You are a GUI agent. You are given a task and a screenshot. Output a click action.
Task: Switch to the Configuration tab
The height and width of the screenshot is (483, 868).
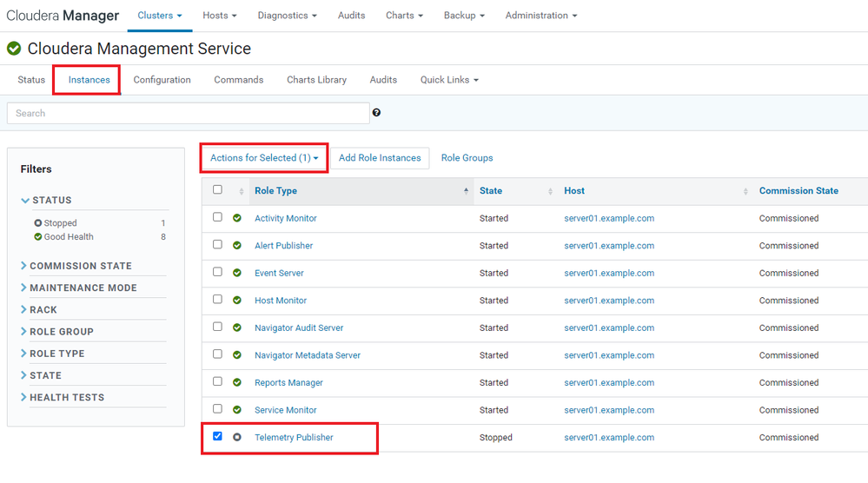162,80
